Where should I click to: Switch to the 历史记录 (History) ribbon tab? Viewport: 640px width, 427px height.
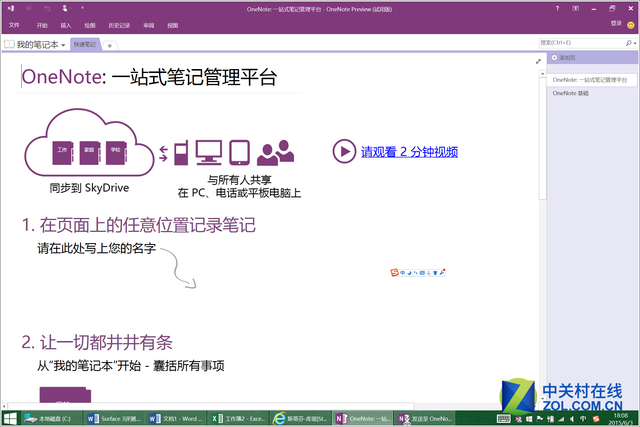click(119, 25)
